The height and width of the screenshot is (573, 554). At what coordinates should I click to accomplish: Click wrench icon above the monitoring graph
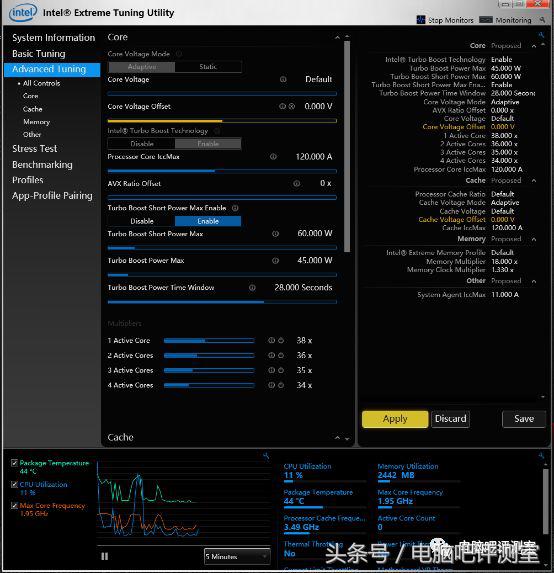click(x=266, y=456)
